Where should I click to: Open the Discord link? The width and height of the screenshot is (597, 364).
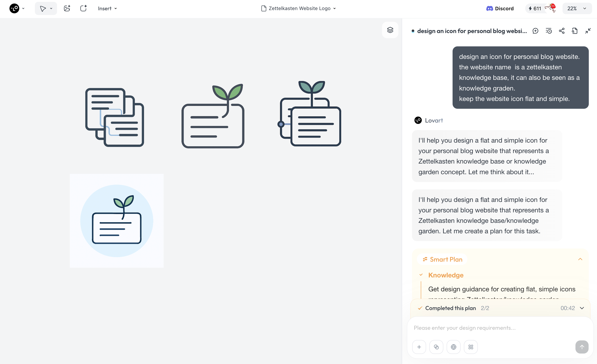coord(500,8)
